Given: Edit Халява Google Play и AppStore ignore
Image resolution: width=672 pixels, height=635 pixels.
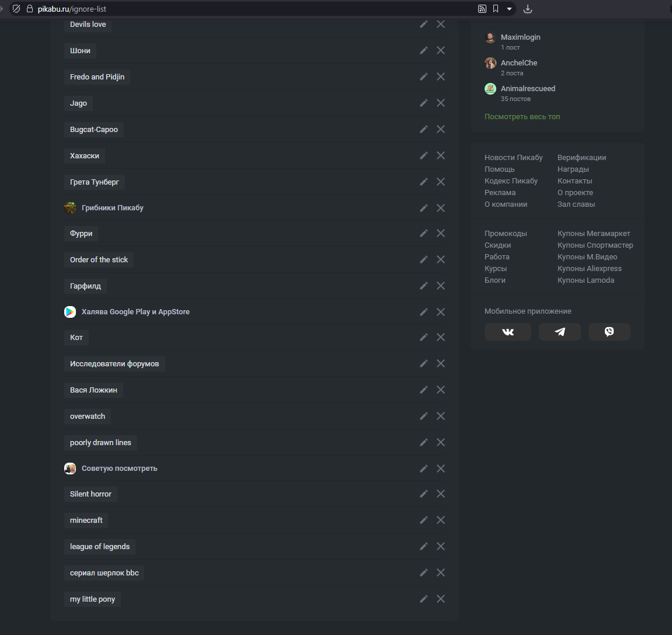Looking at the screenshot, I should 423,312.
